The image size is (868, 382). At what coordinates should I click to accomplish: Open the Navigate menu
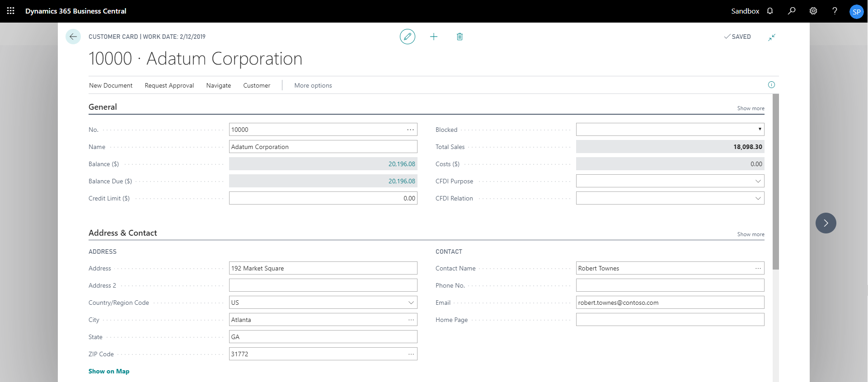pos(218,85)
